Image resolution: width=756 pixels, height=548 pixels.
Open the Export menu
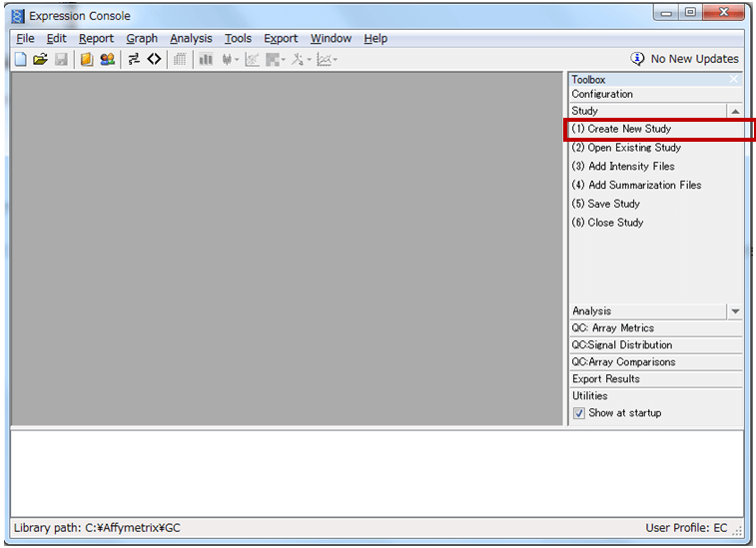(281, 39)
